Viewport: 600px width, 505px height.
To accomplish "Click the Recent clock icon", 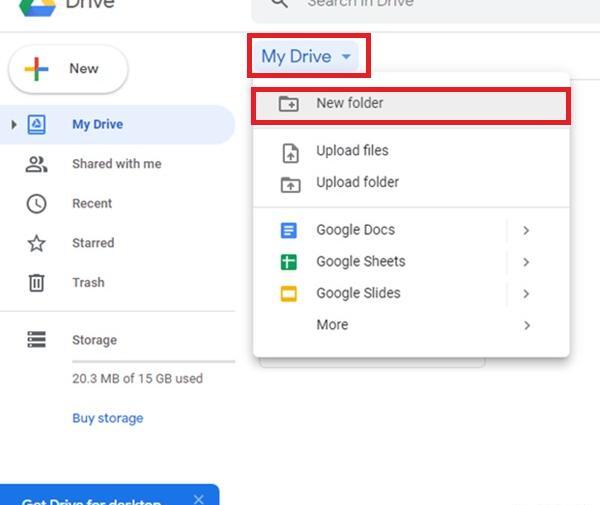I will tap(36, 204).
